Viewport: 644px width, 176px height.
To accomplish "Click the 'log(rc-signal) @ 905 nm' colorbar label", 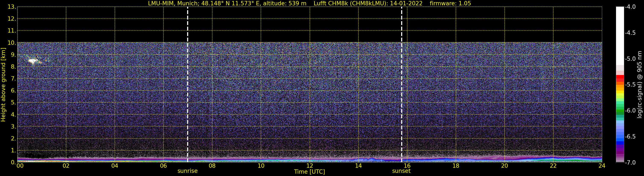I will tap(640, 85).
